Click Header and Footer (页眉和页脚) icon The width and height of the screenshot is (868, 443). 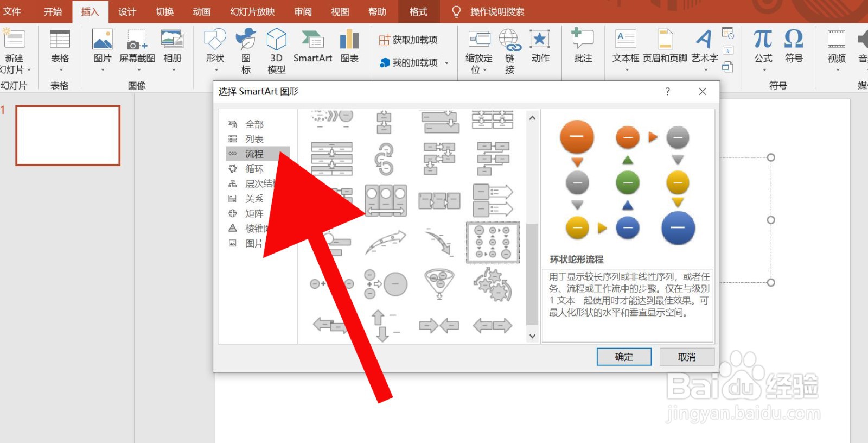665,39
